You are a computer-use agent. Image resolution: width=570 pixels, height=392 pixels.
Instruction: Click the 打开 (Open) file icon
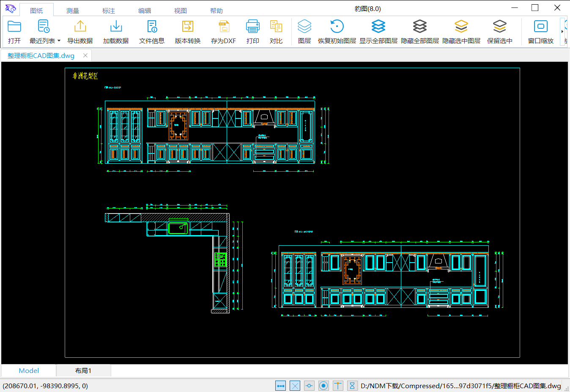point(14,27)
